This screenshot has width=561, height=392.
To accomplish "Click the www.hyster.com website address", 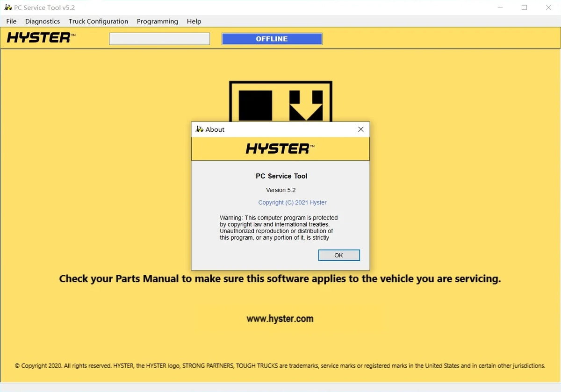I will 280,319.
